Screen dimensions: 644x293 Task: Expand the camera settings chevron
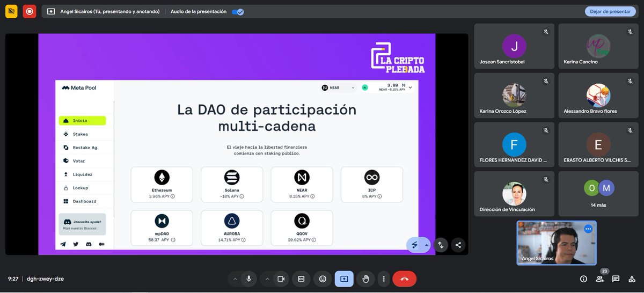point(266,279)
